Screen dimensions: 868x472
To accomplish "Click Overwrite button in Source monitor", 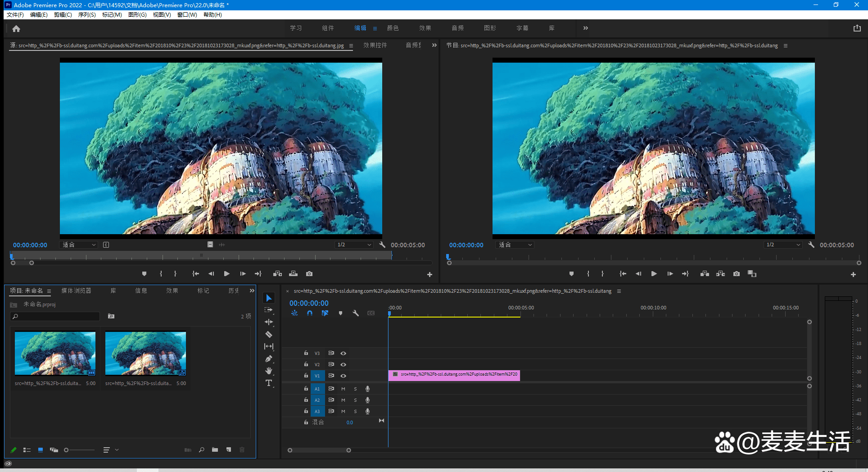I will coord(294,274).
